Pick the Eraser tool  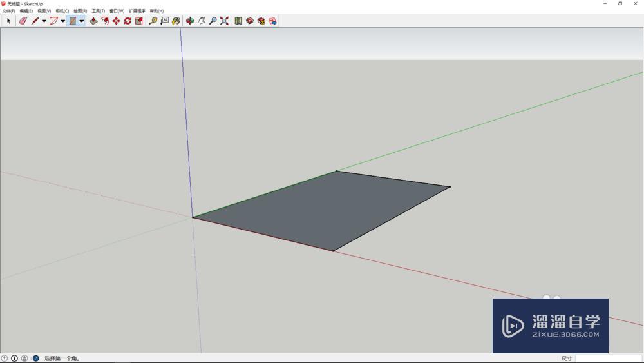(23, 21)
